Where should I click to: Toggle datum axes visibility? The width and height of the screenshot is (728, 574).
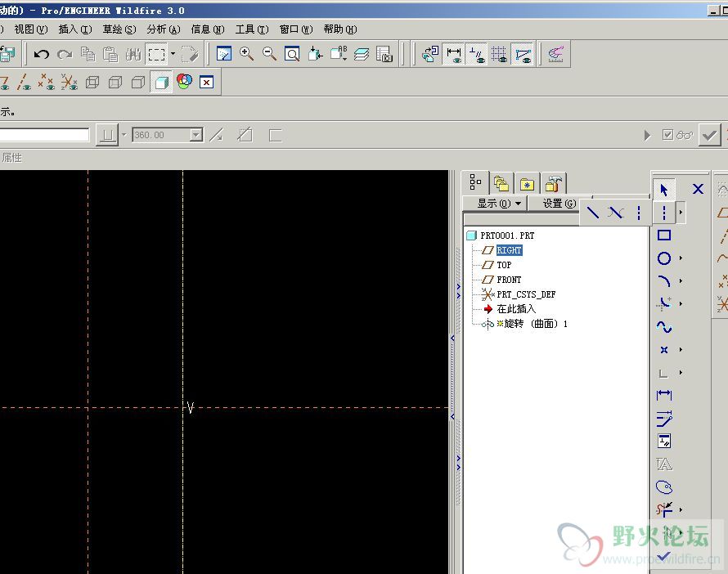pyautogui.click(x=24, y=83)
